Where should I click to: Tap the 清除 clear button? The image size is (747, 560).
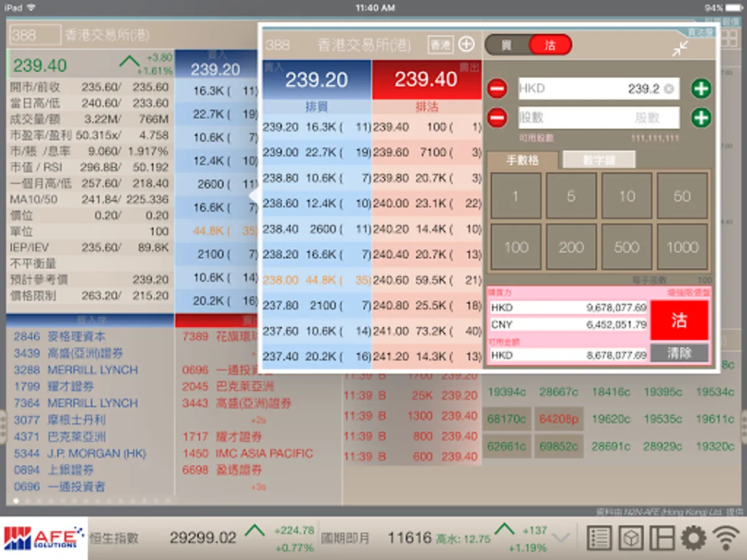coord(679,353)
